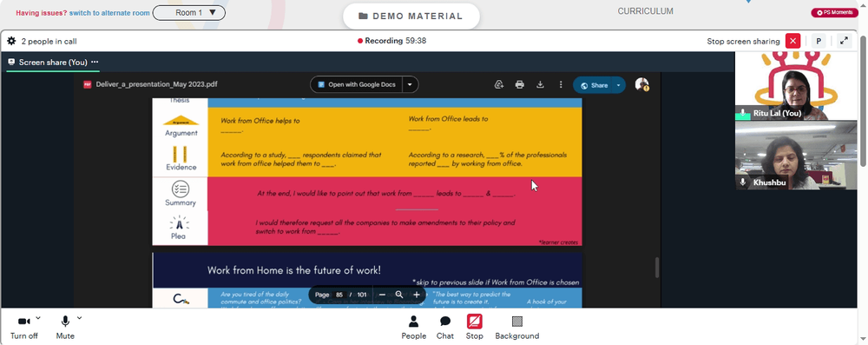Click the P button next to stop sharing
This screenshot has height=345, width=868.
819,41
